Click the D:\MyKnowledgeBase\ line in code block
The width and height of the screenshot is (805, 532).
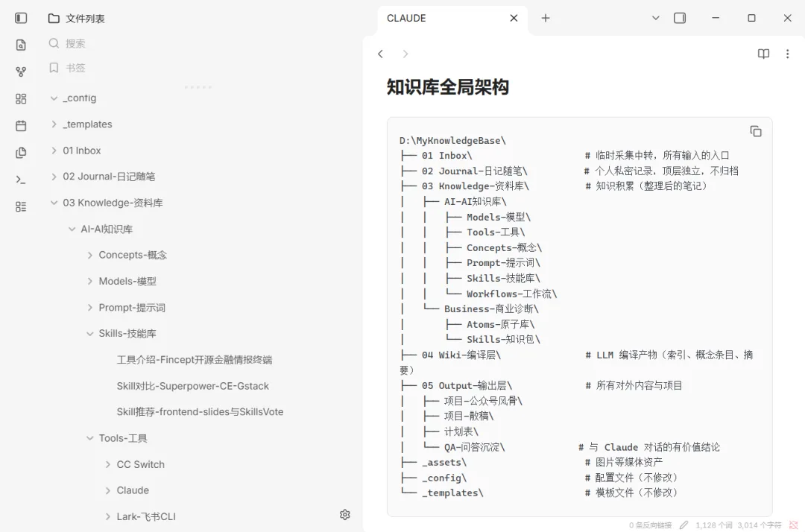[x=453, y=140]
